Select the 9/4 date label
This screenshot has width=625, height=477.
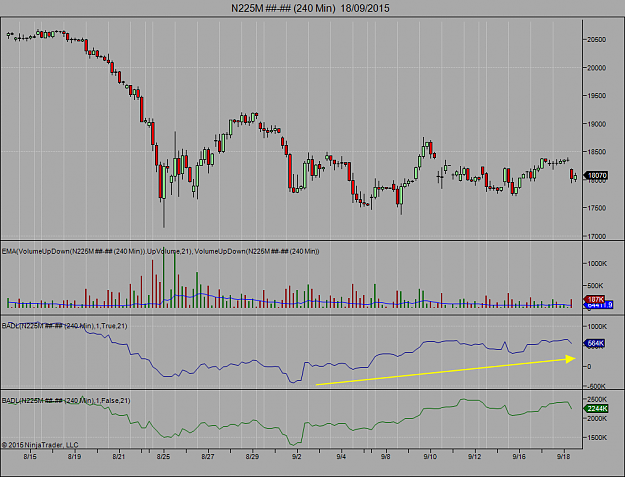pos(341,456)
